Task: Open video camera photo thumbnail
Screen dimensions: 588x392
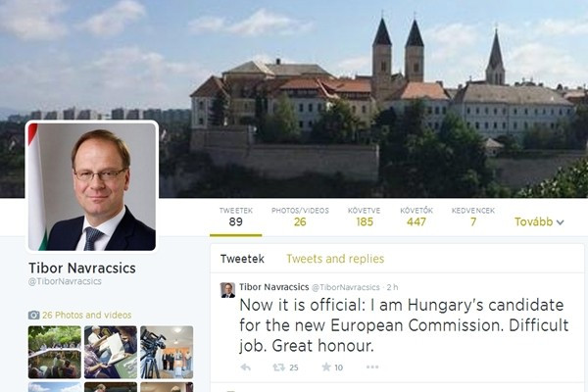Action: 167,352
